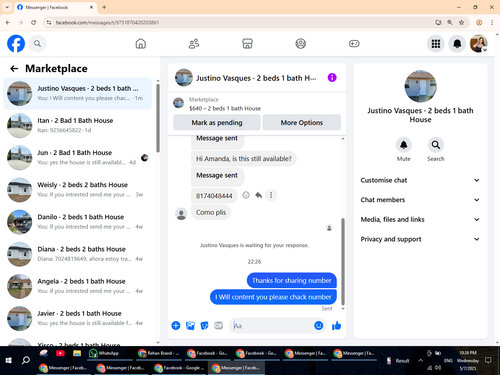This screenshot has height=375, width=500.
Task: Choose a GIF icon in composer
Action: 219,326
